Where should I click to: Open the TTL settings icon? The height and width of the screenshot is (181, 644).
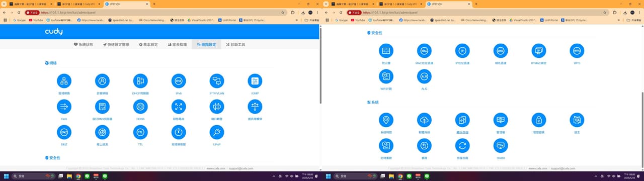pos(140,132)
